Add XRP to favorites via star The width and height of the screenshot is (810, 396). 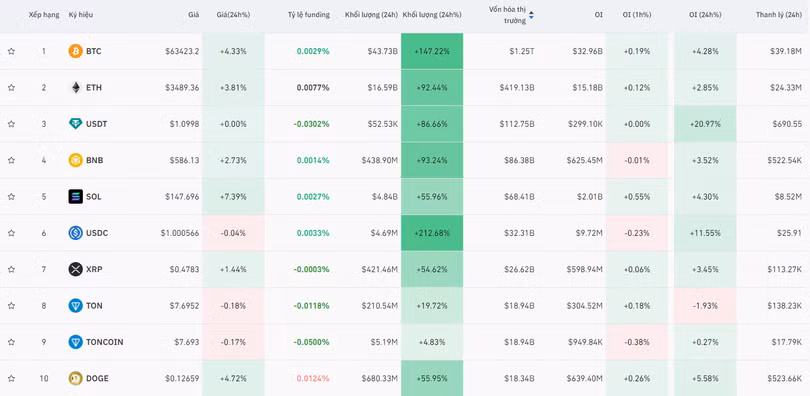[x=11, y=269]
